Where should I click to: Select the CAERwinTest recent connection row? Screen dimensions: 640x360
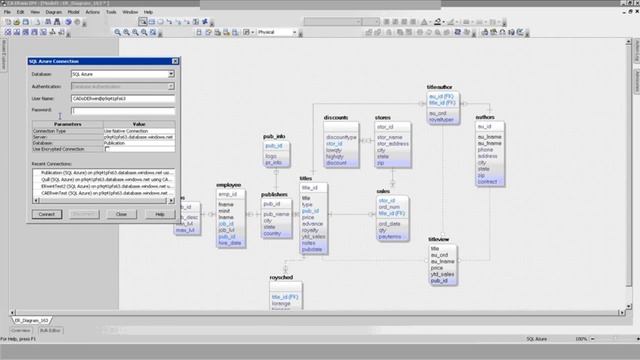(x=104, y=193)
